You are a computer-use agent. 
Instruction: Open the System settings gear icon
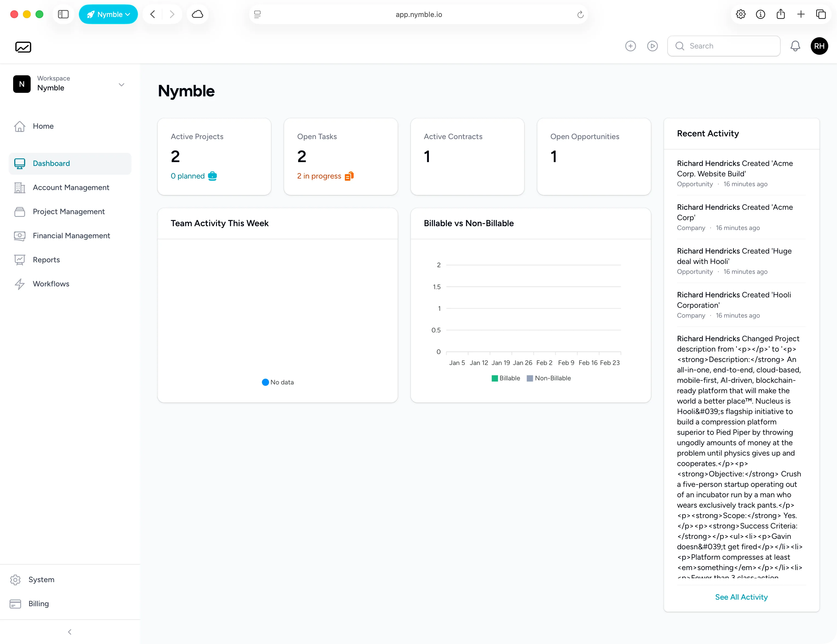(15, 580)
